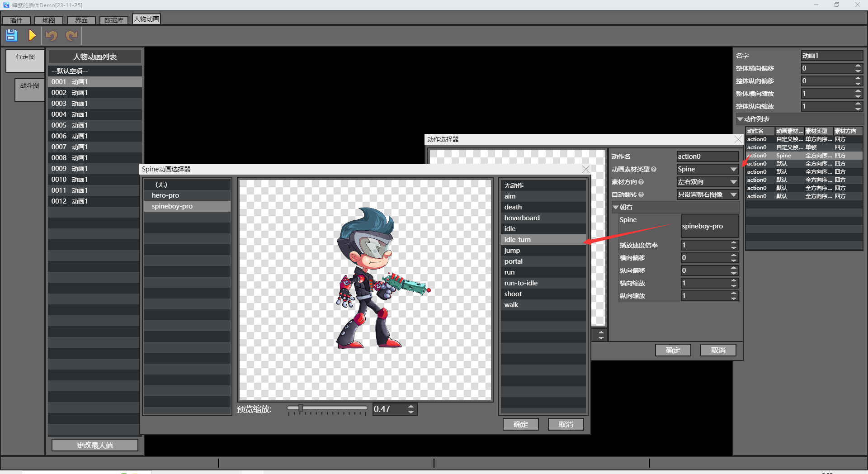868x474 pixels.
Task: Click the redo arrow icon
Action: pos(71,35)
